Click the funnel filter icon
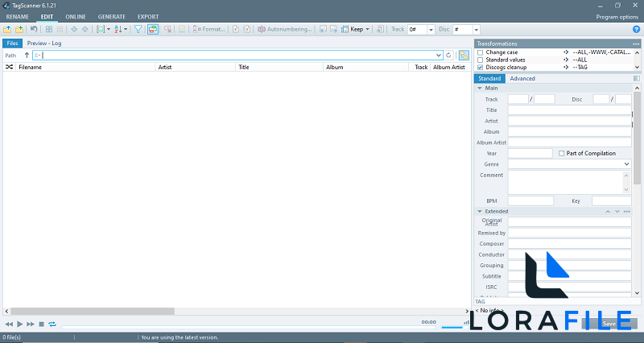Screen dimensions: 644x343 click(138, 29)
